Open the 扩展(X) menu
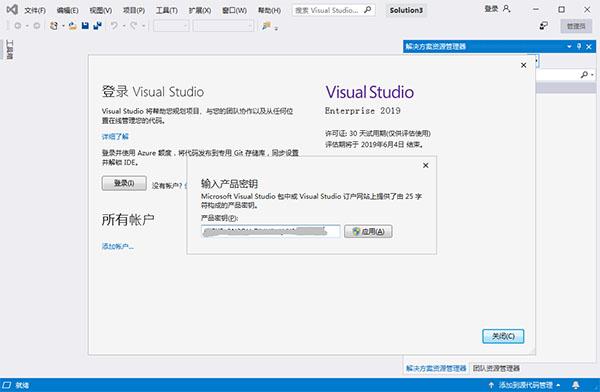The height and width of the screenshot is (392, 600). coord(199,10)
